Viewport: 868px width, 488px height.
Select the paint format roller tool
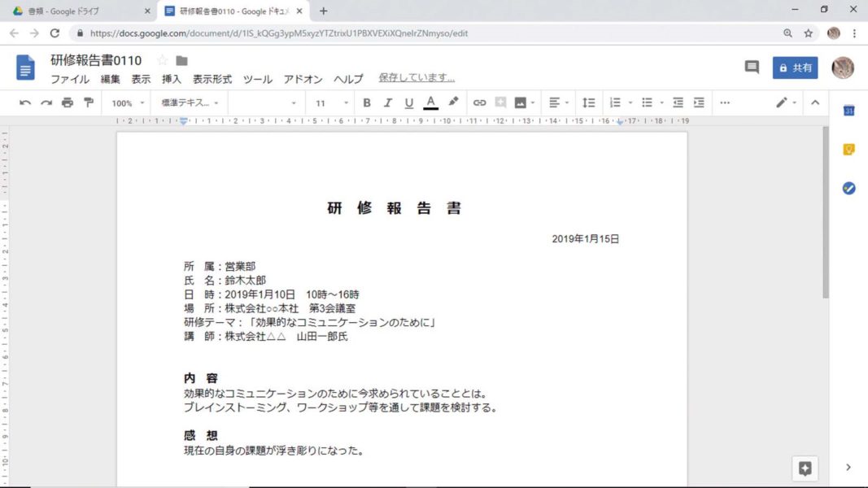[89, 103]
